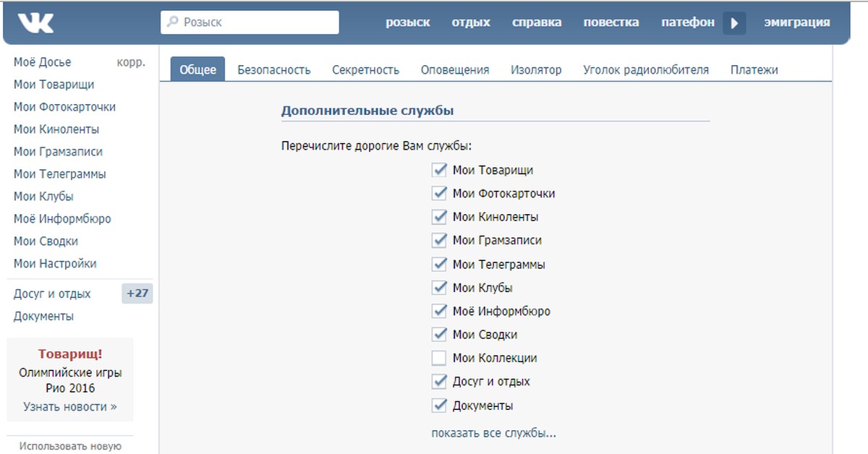Click the эмиграция link in header
This screenshot has height=454, width=868.
(x=796, y=22)
